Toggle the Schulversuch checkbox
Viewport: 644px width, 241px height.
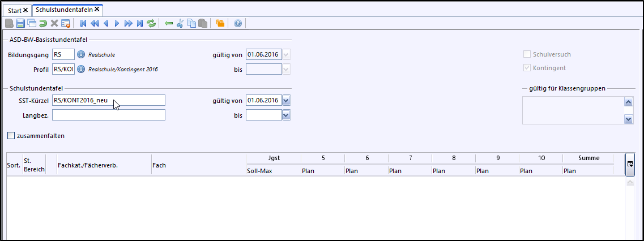point(527,55)
